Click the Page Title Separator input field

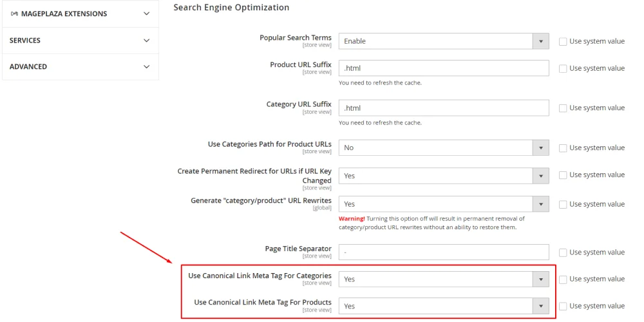tap(444, 252)
